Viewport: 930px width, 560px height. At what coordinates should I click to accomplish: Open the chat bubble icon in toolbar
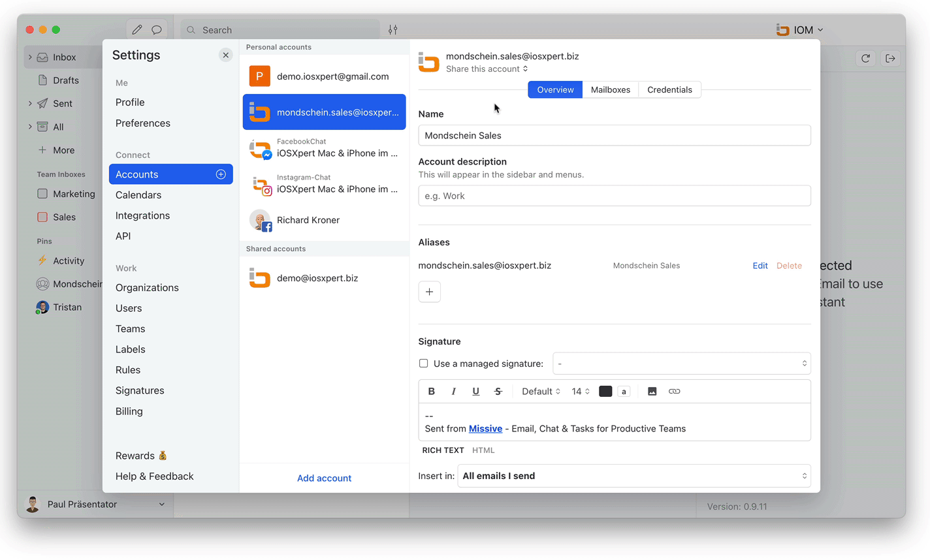[x=157, y=30]
